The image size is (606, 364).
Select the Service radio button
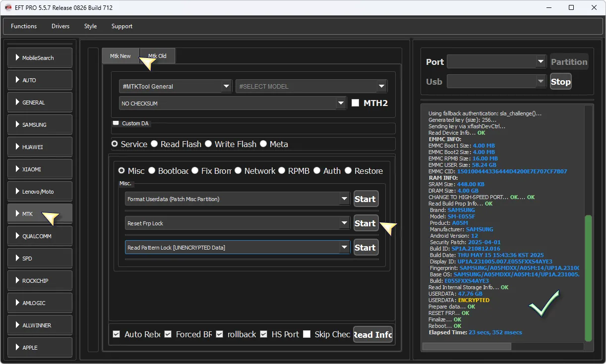(x=115, y=144)
